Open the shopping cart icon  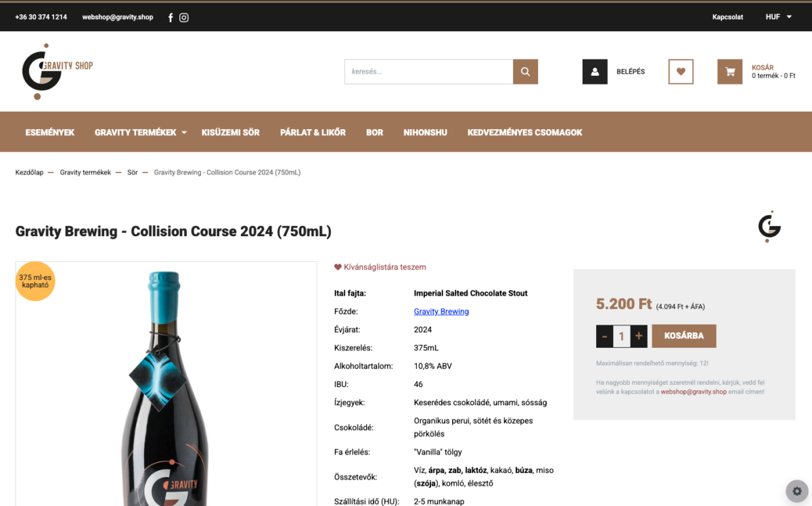pos(730,72)
